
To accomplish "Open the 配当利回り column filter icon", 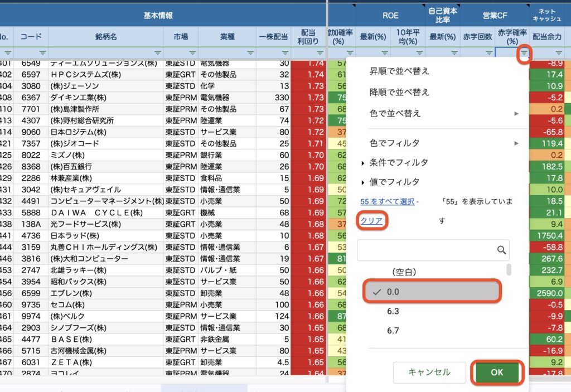I will click(x=320, y=53).
